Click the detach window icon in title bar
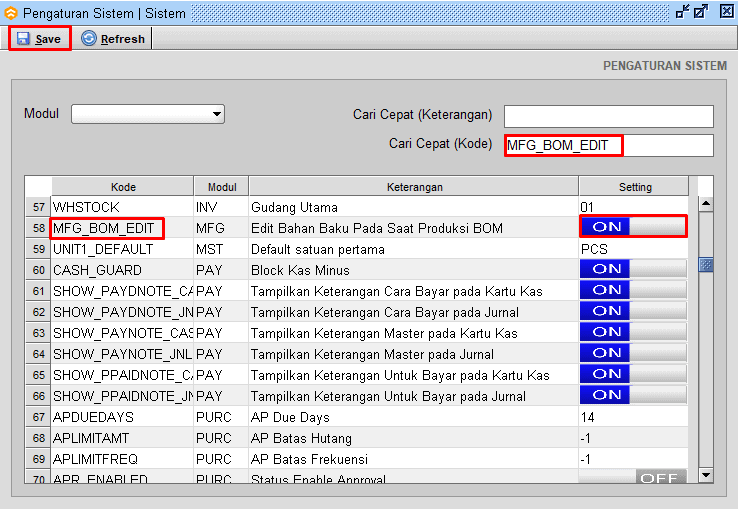The height and width of the screenshot is (509, 738). 682,12
